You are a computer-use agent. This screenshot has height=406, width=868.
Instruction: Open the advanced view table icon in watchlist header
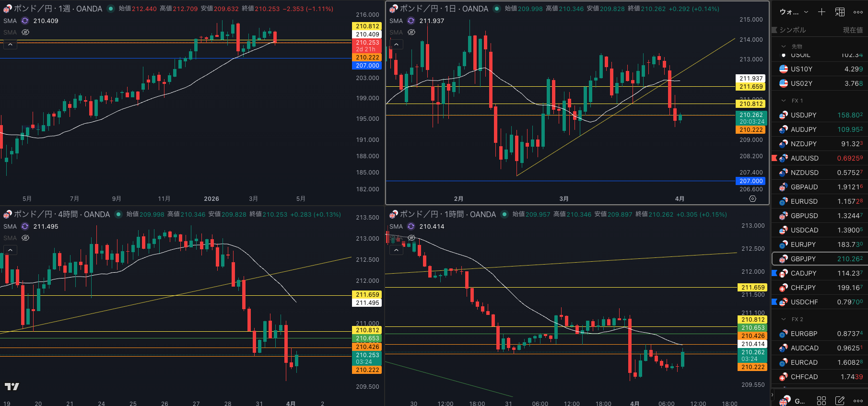(840, 12)
